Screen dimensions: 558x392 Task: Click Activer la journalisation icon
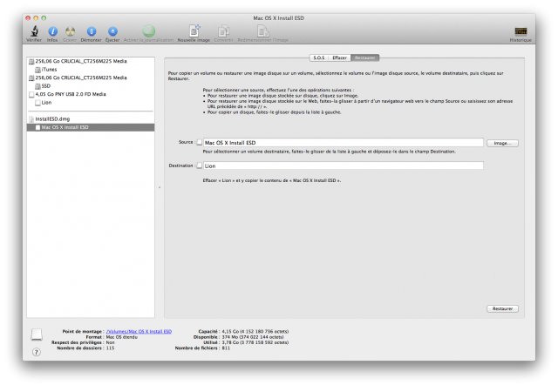149,31
